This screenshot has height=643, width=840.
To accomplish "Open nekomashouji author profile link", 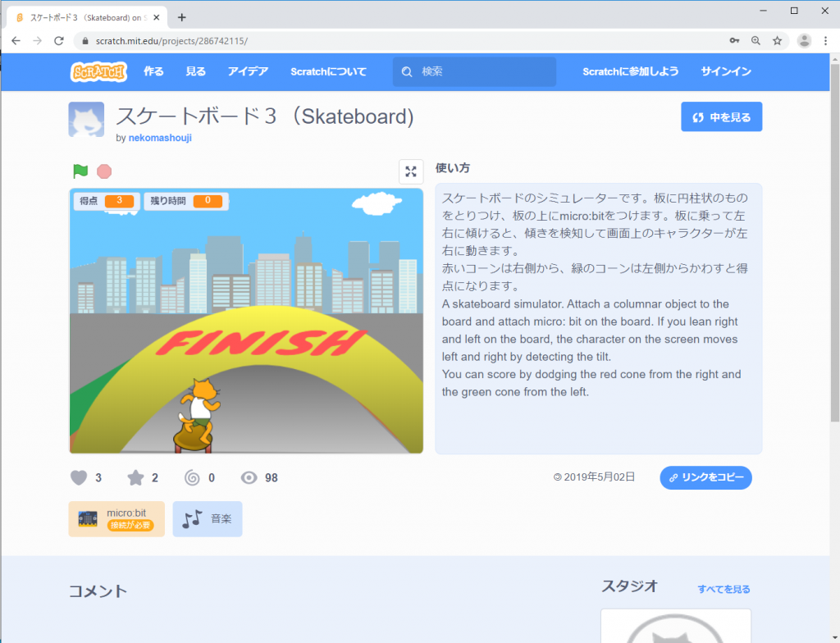I will pyautogui.click(x=160, y=138).
